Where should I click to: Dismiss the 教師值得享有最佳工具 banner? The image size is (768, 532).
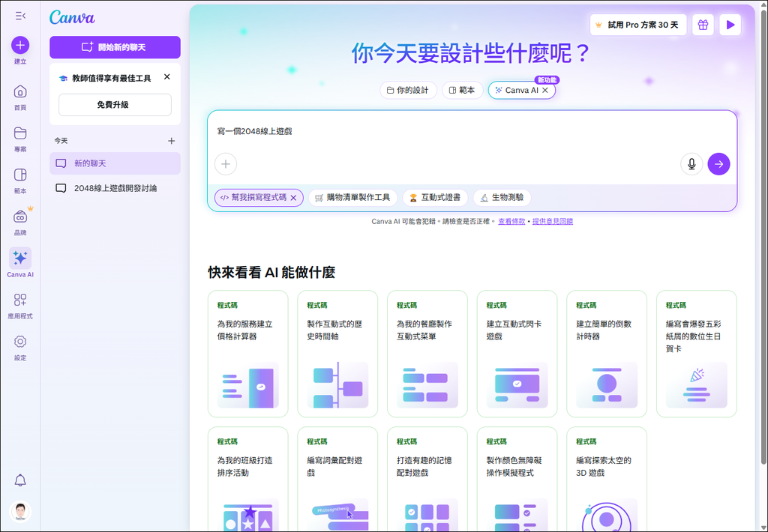(167, 77)
